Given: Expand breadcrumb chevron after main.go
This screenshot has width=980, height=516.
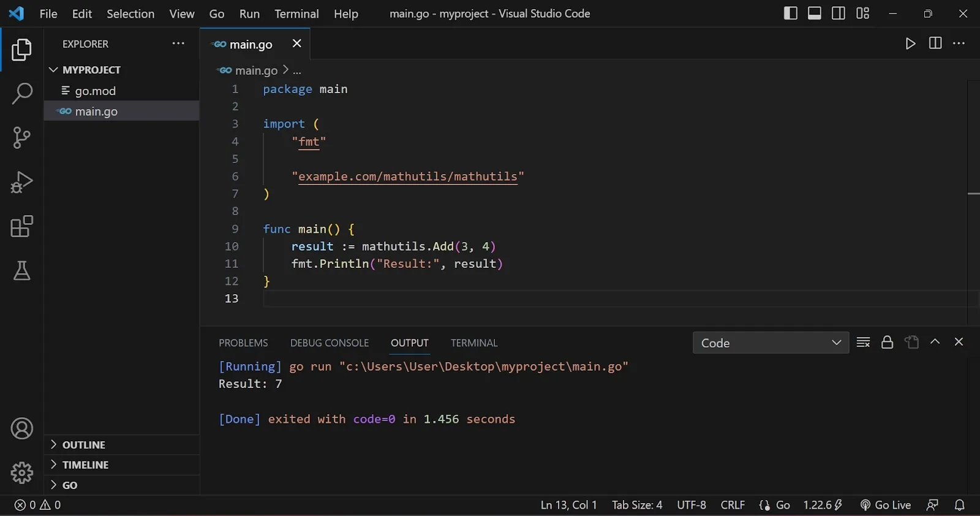Looking at the screenshot, I should pos(285,70).
